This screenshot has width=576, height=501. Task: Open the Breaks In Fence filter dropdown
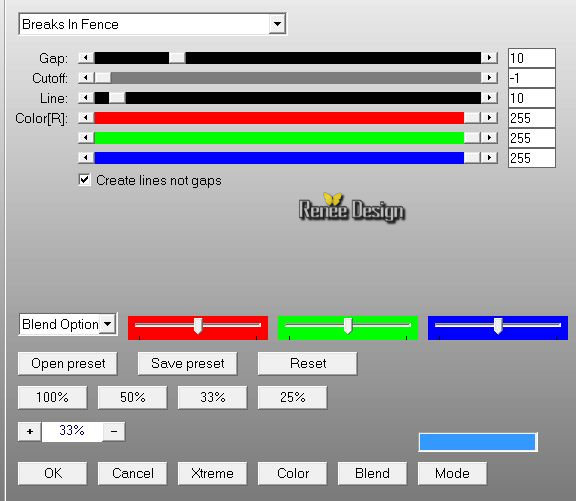(x=277, y=24)
